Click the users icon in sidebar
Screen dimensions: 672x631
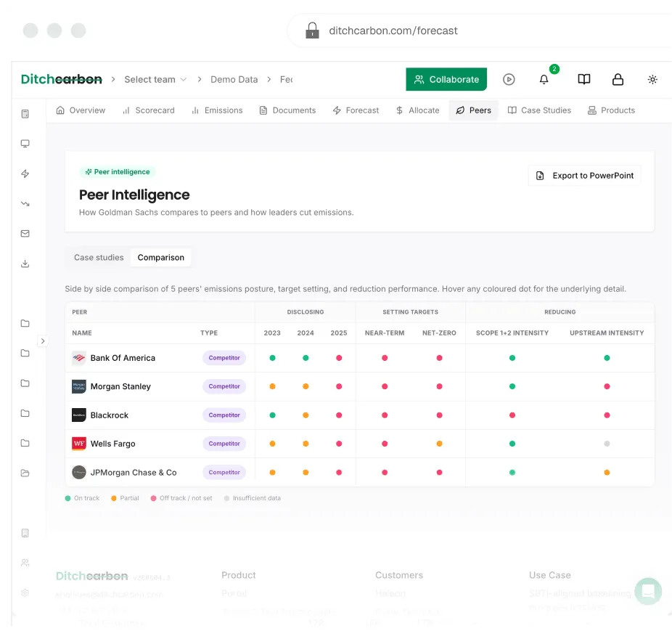pyautogui.click(x=25, y=563)
